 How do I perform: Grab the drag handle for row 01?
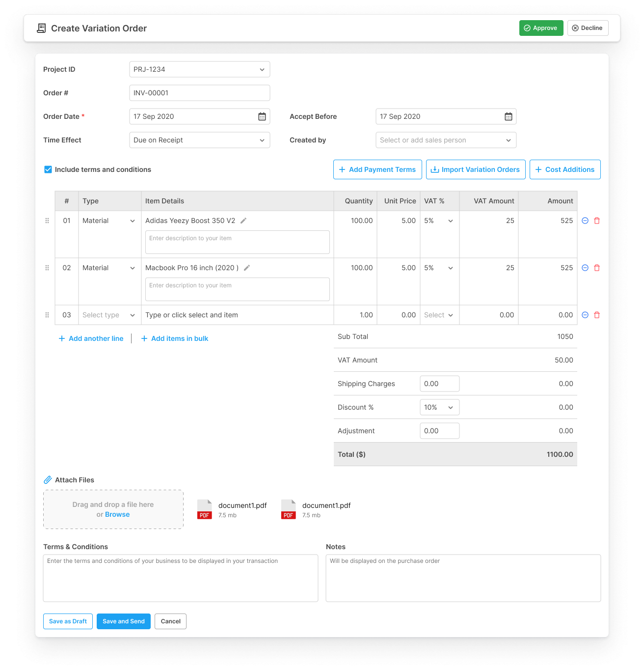click(47, 221)
